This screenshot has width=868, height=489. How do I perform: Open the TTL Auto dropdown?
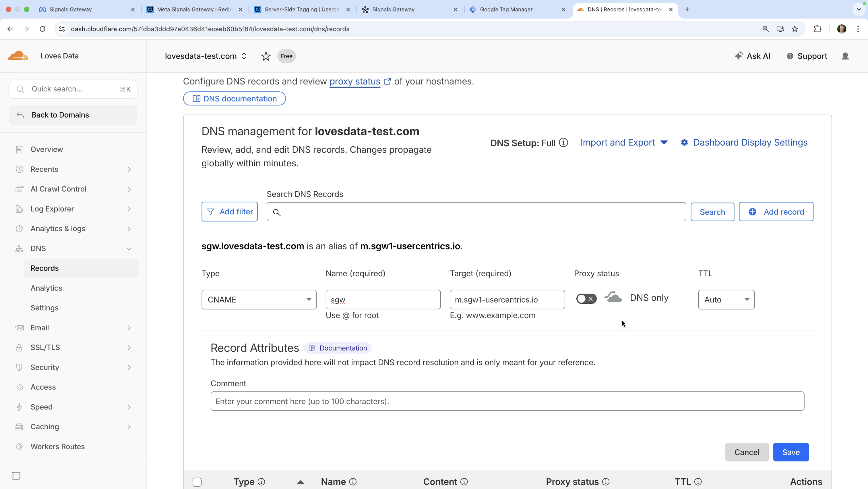[726, 299]
